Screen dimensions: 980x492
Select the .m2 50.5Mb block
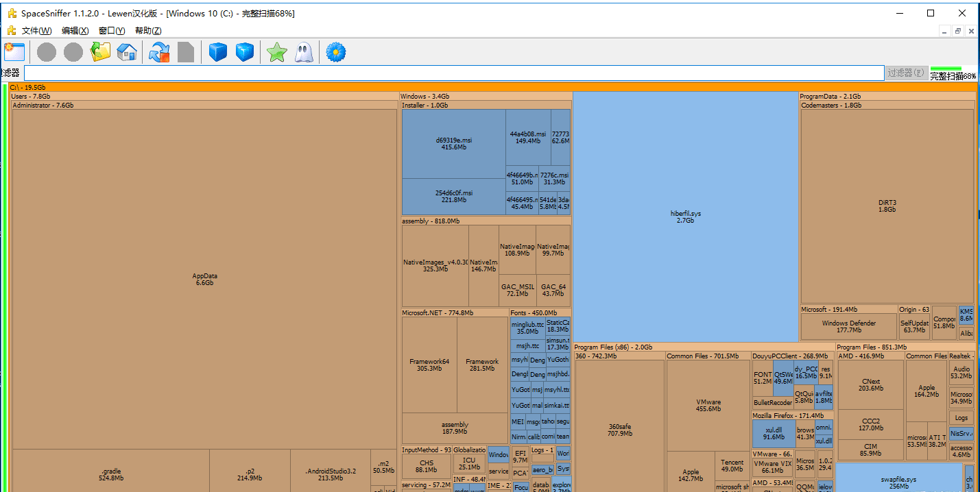384,467
